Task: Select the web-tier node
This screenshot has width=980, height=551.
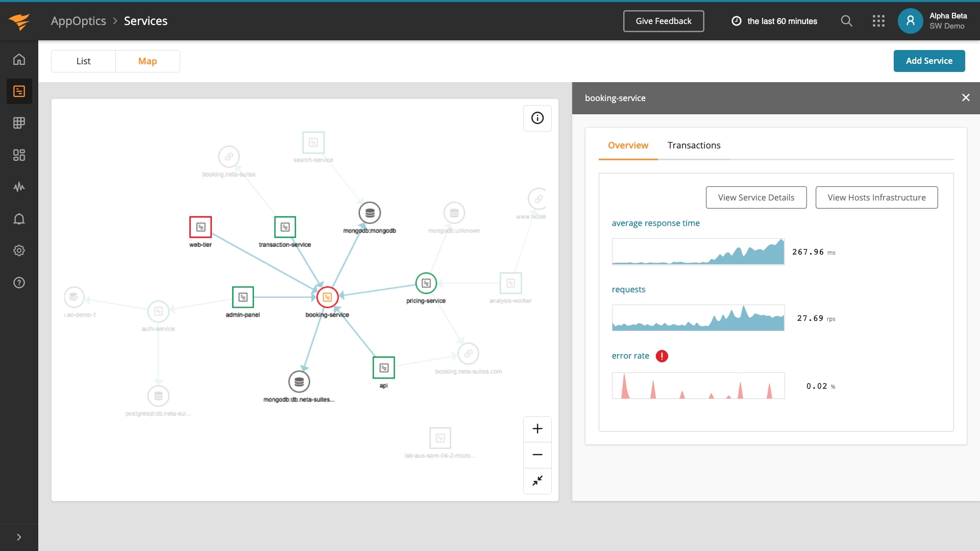Action: tap(201, 227)
